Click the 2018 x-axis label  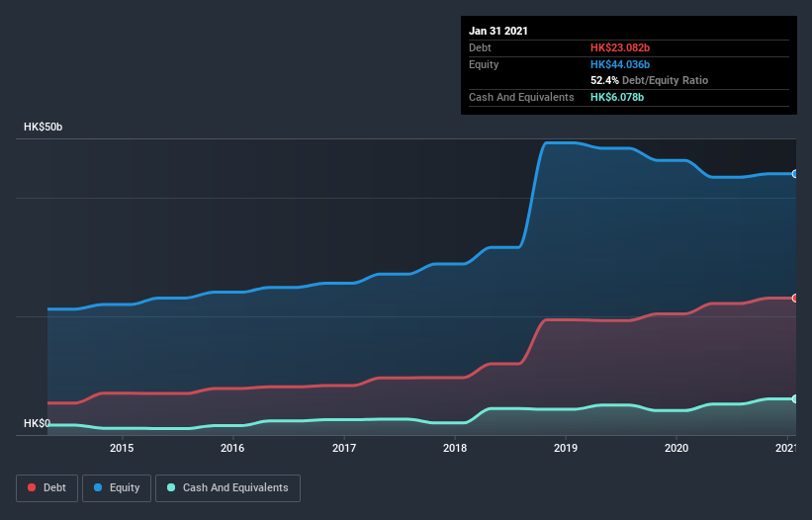tap(455, 448)
